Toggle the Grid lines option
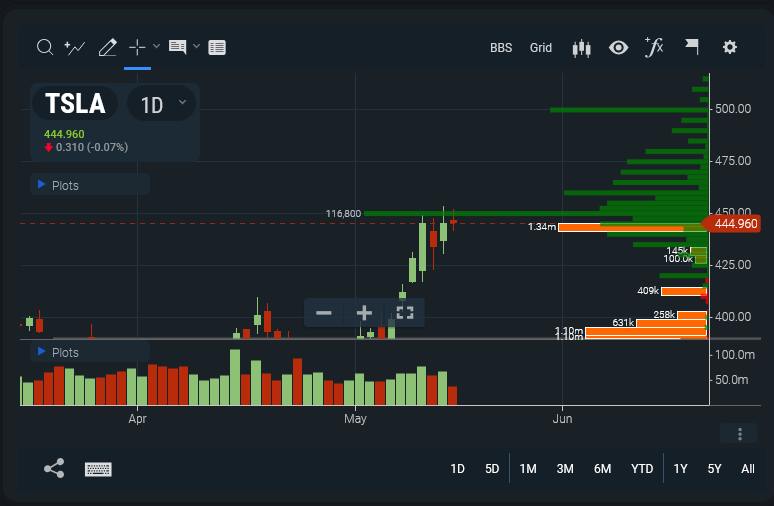The width and height of the screenshot is (774, 506). click(541, 48)
